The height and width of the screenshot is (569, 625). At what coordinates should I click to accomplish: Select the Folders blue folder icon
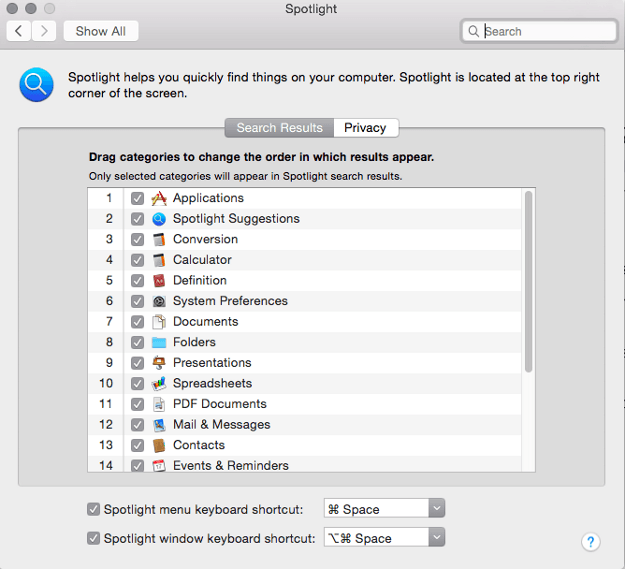tap(159, 342)
